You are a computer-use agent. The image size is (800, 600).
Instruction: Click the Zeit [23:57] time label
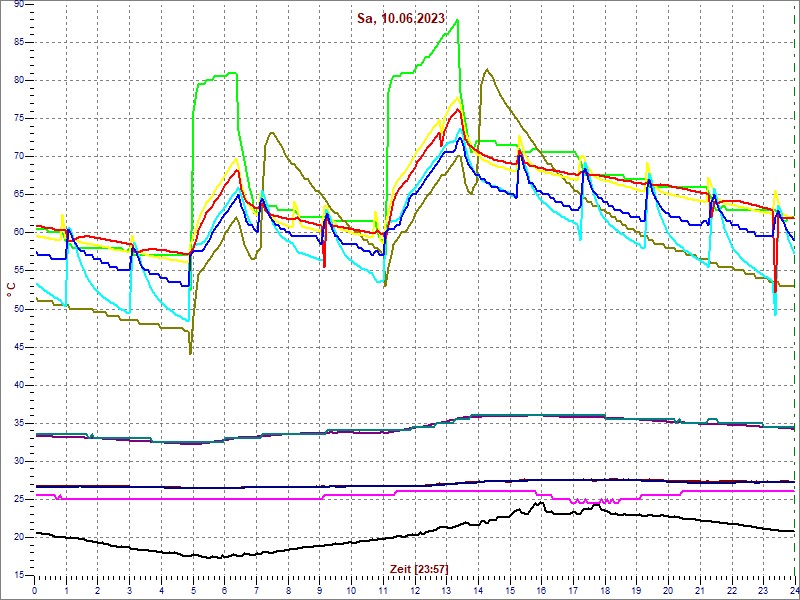click(419, 569)
